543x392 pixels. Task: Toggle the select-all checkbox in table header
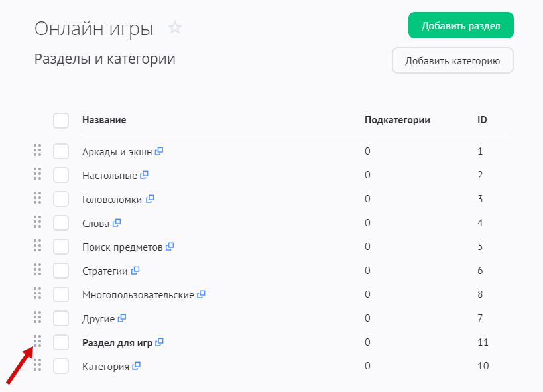[x=61, y=120]
